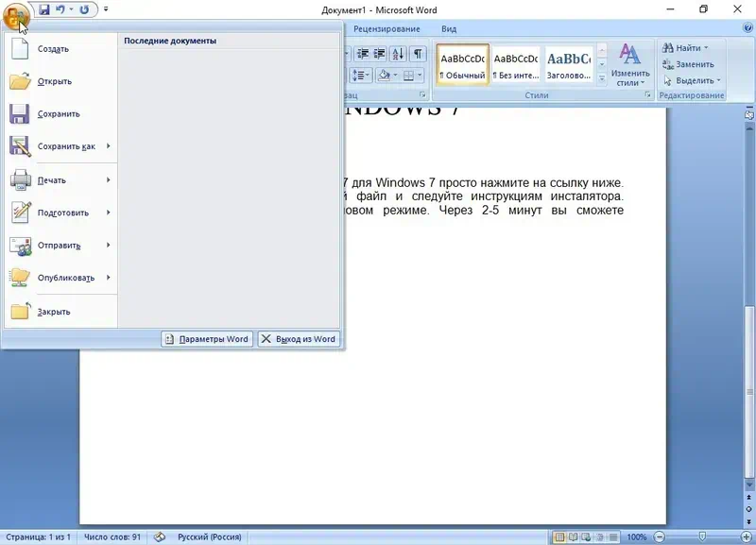This screenshot has width=756, height=545.
Task: Expand the Печать submenu arrow
Action: [109, 179]
